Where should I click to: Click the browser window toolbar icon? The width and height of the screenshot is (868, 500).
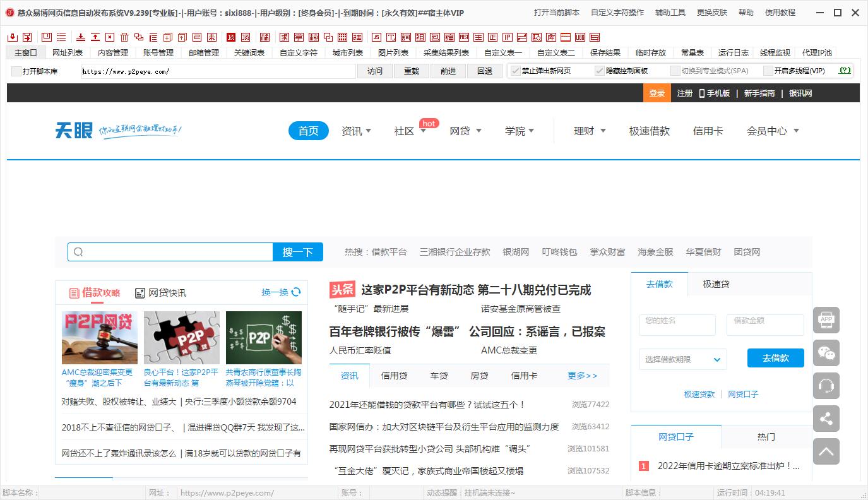point(566,37)
